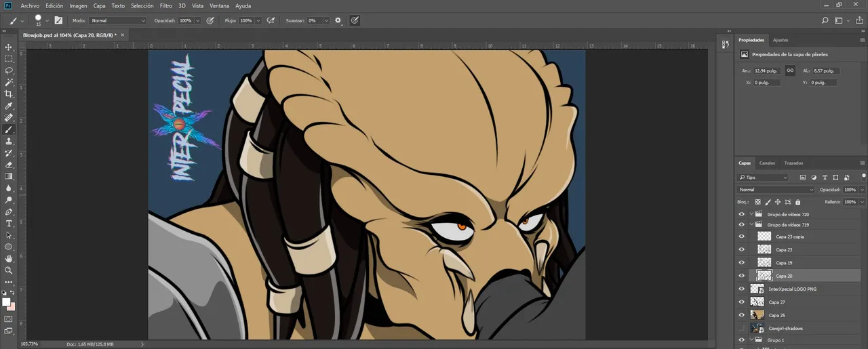868x349 pixels.
Task: Open the Filtro menu
Action: pyautogui.click(x=166, y=5)
